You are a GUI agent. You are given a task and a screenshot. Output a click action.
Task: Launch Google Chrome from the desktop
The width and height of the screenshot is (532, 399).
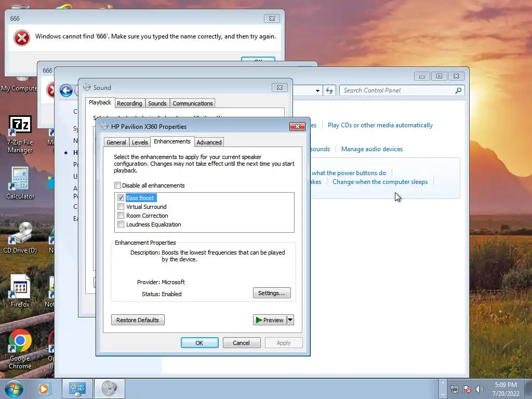(x=20, y=349)
